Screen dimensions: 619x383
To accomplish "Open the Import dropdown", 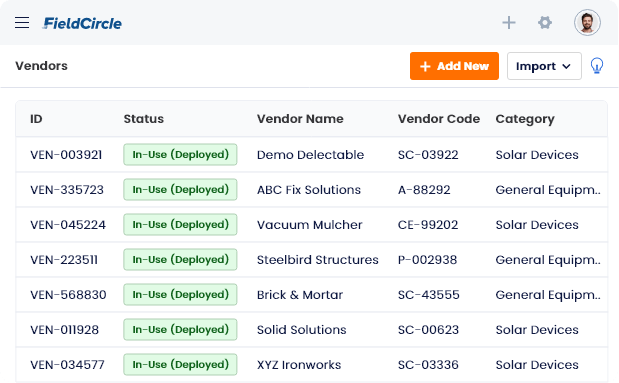I will click(544, 66).
